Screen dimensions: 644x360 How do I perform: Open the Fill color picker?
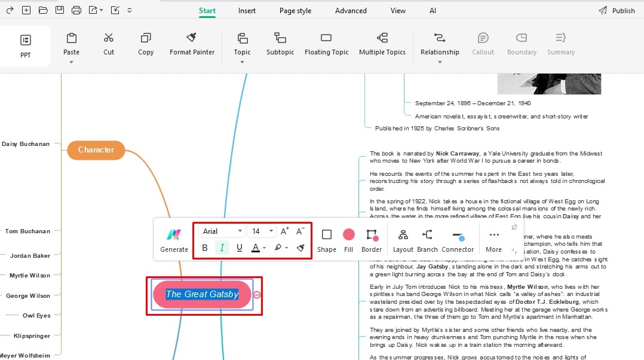349,241
